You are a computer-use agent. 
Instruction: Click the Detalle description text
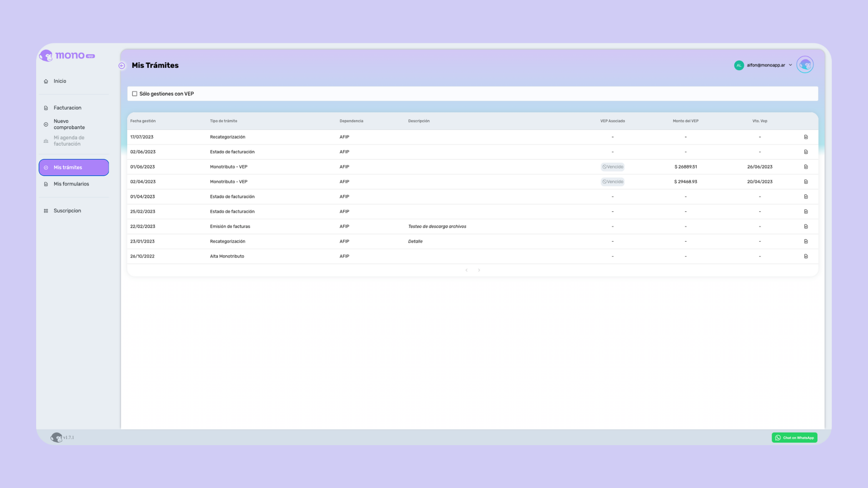415,241
